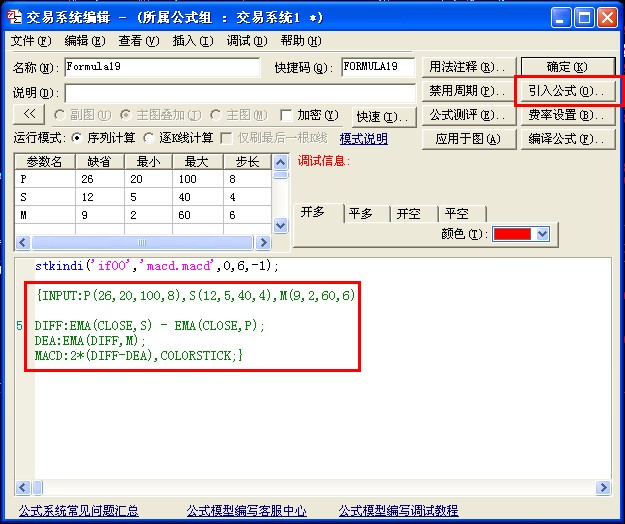The image size is (625, 524).
Task: Expand the 颜色(T) dropdown arrow
Action: 542,234
